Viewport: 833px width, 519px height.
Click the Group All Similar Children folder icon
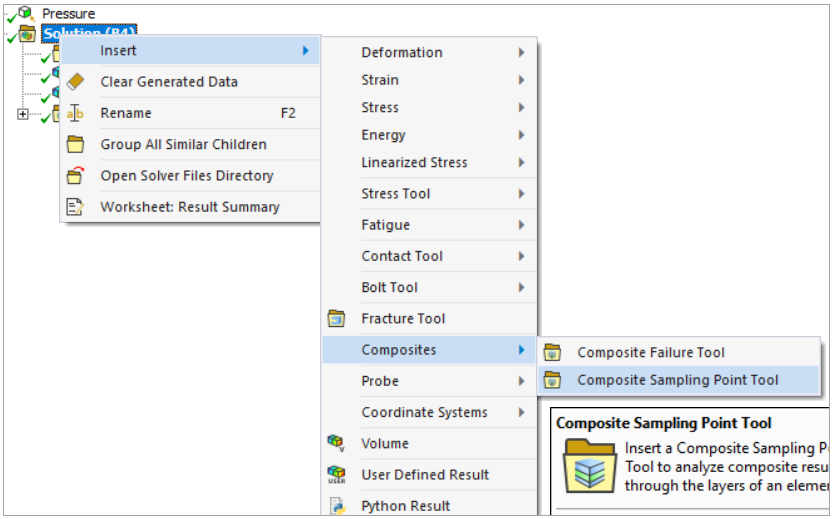(x=75, y=144)
